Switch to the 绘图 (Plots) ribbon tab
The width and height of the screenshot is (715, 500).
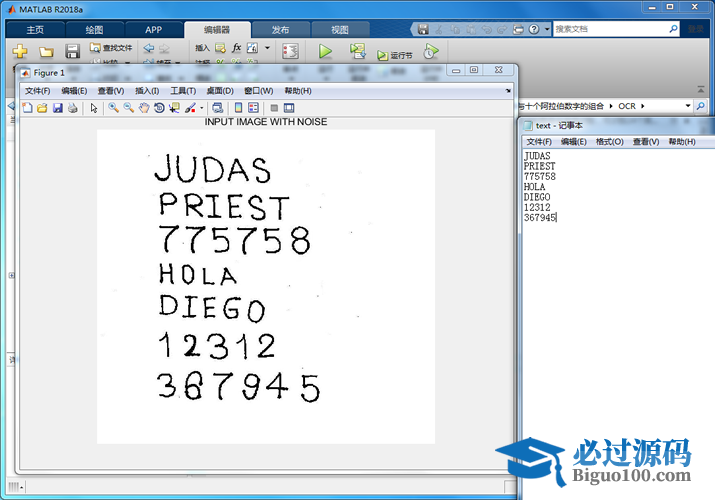(94, 30)
